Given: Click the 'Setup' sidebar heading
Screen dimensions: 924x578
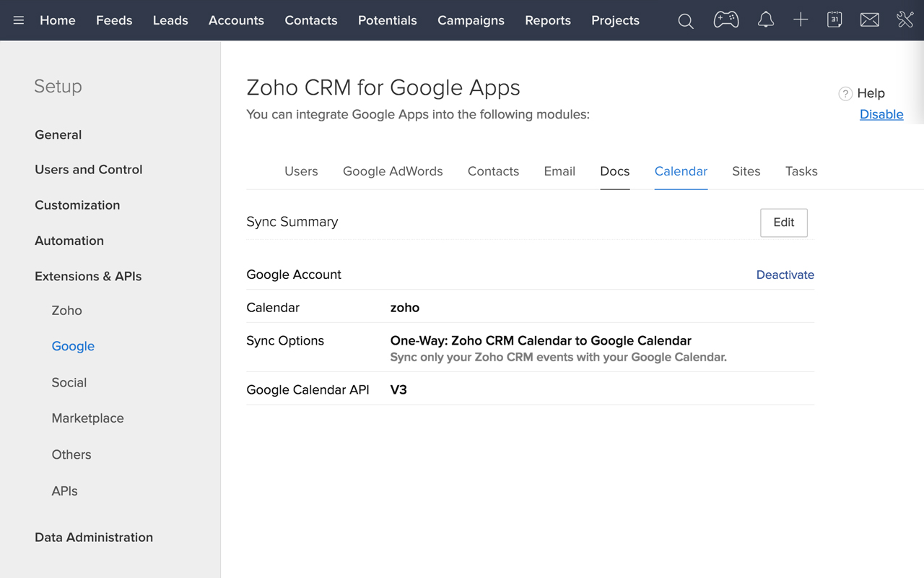Looking at the screenshot, I should [58, 87].
